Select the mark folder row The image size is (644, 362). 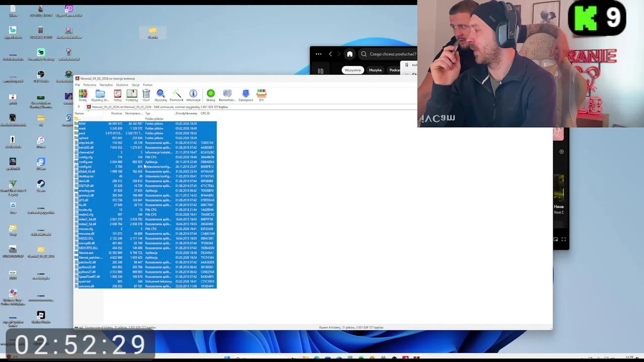tap(145, 129)
